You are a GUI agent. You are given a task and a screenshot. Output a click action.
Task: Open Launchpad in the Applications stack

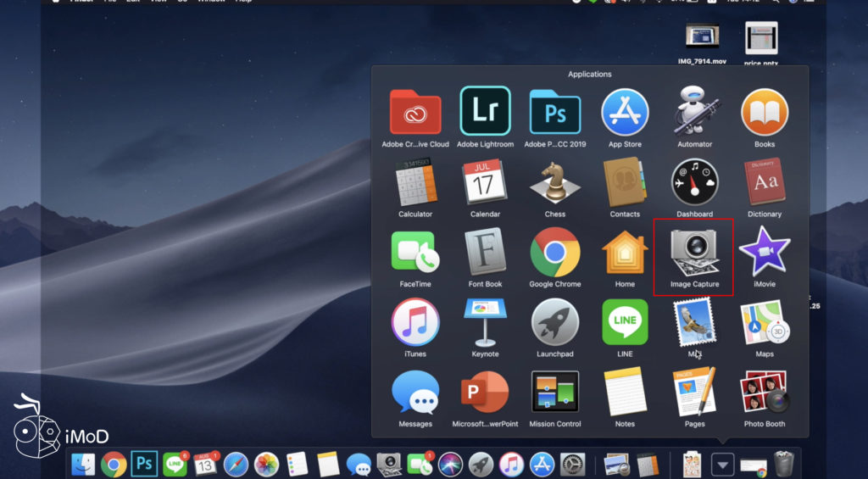click(x=554, y=322)
